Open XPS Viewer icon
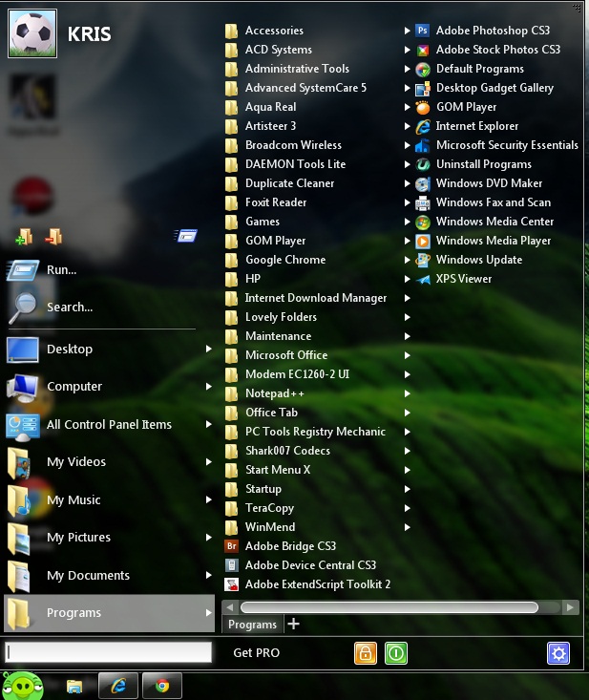The width and height of the screenshot is (589, 700). tap(422, 279)
